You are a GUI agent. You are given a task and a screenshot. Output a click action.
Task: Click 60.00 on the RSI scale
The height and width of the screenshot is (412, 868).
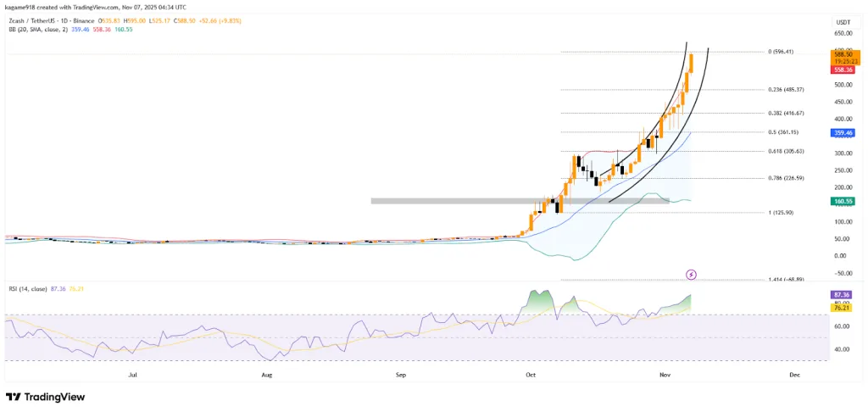(843, 326)
